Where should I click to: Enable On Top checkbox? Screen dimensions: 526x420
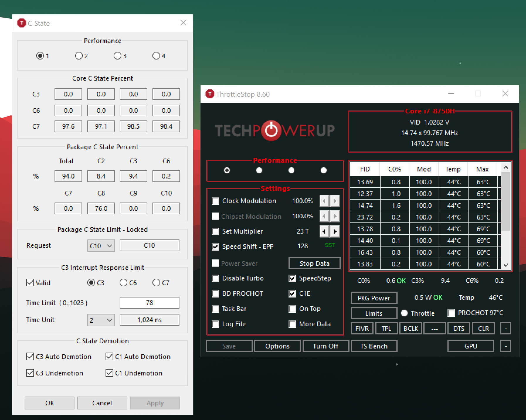pos(292,309)
